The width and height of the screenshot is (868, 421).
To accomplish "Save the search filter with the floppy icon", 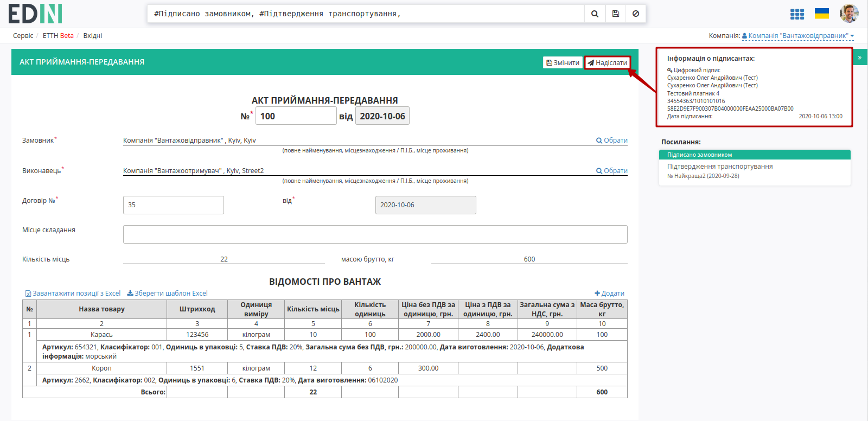I will pyautogui.click(x=616, y=14).
